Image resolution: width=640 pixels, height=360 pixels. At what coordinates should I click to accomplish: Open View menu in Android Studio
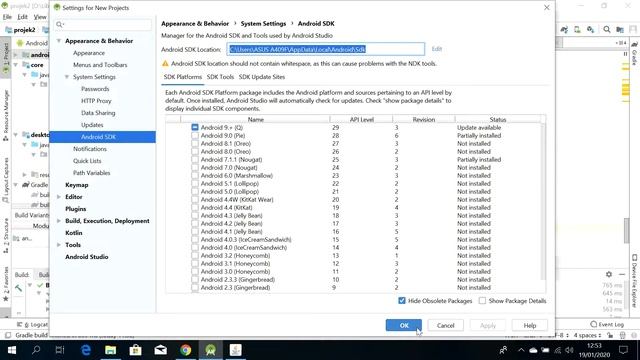pyautogui.click(x=40, y=17)
